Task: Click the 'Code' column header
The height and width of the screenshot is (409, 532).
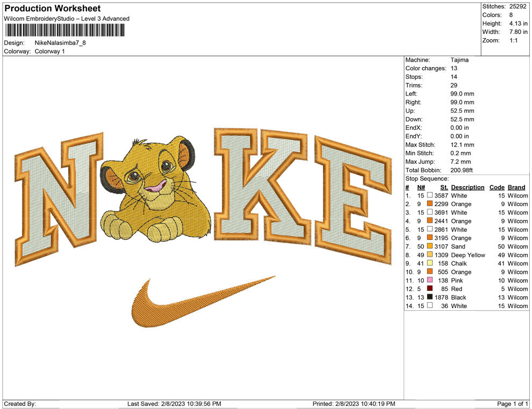Action: point(497,187)
